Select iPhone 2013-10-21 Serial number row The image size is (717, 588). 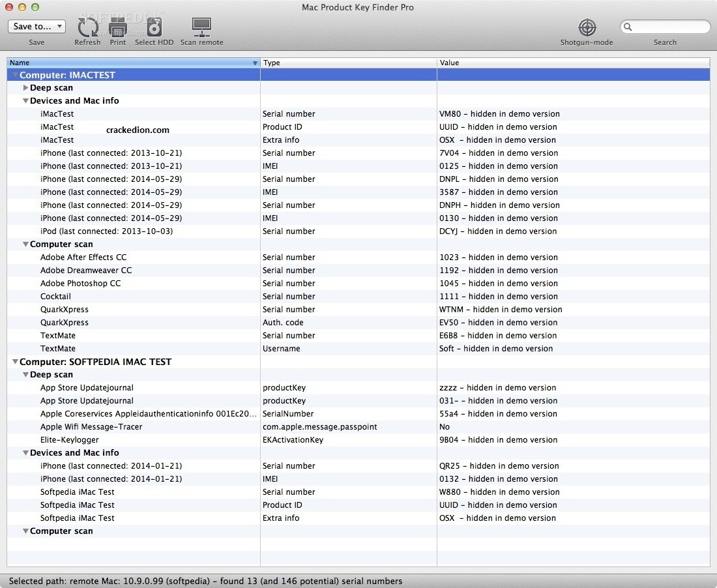tap(358, 153)
